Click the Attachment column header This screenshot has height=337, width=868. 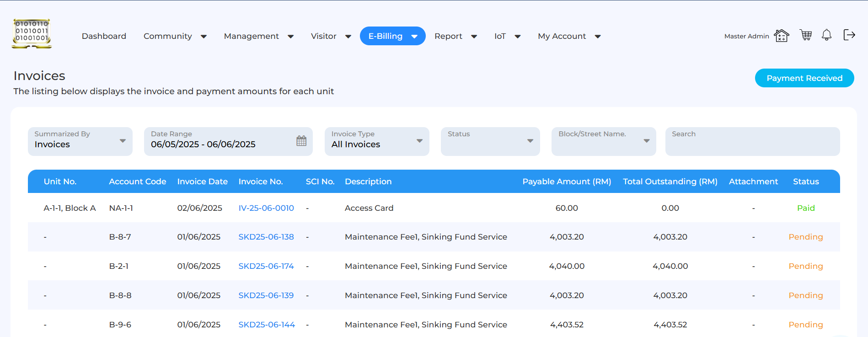[x=753, y=182]
